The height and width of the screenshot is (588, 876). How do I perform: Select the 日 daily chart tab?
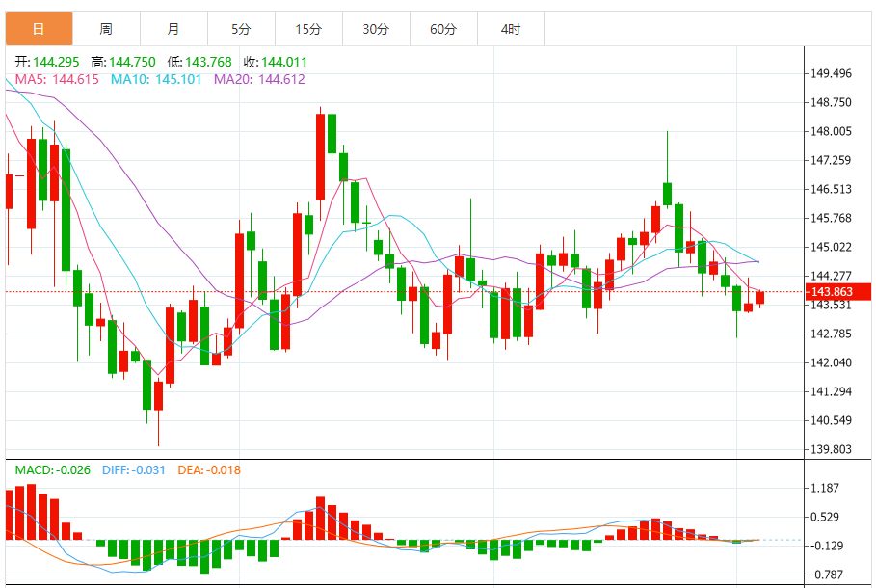[40, 29]
